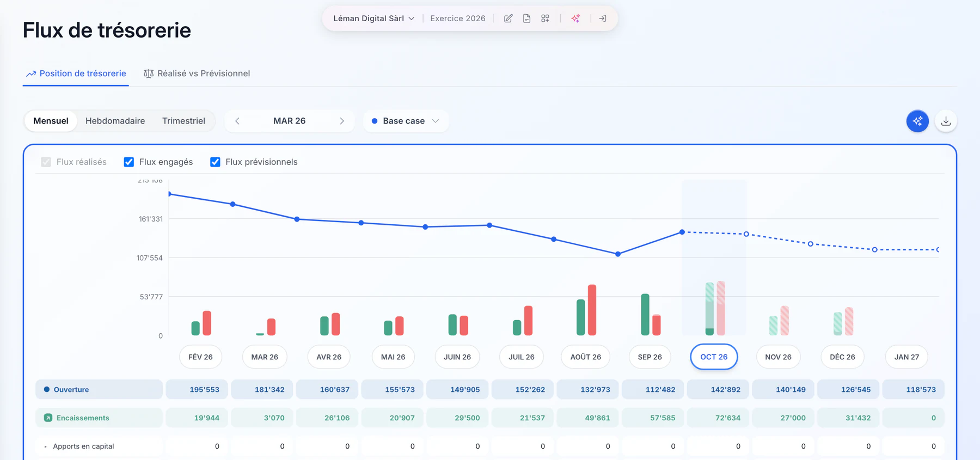Click Ouverture value 112'482

coord(654,390)
